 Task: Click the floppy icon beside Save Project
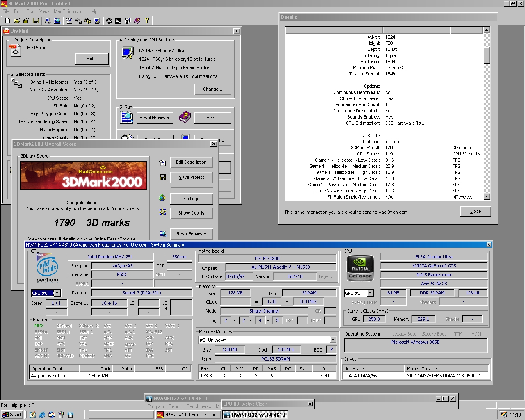[162, 177]
